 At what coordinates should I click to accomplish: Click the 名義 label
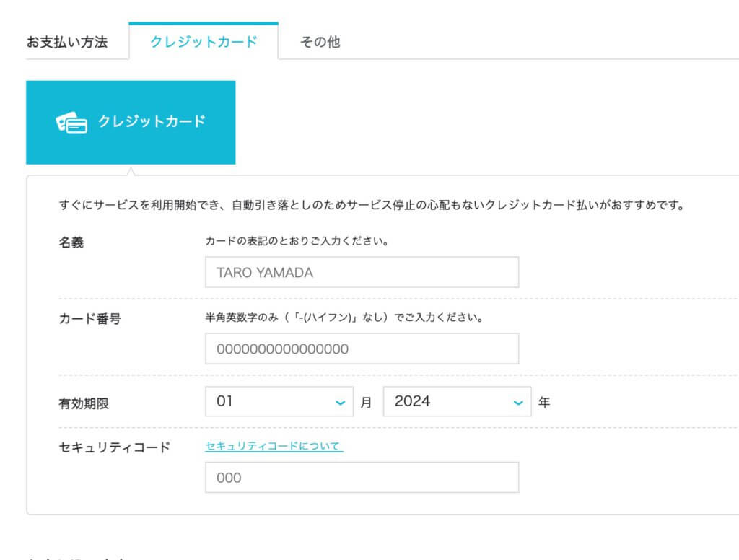(x=71, y=242)
